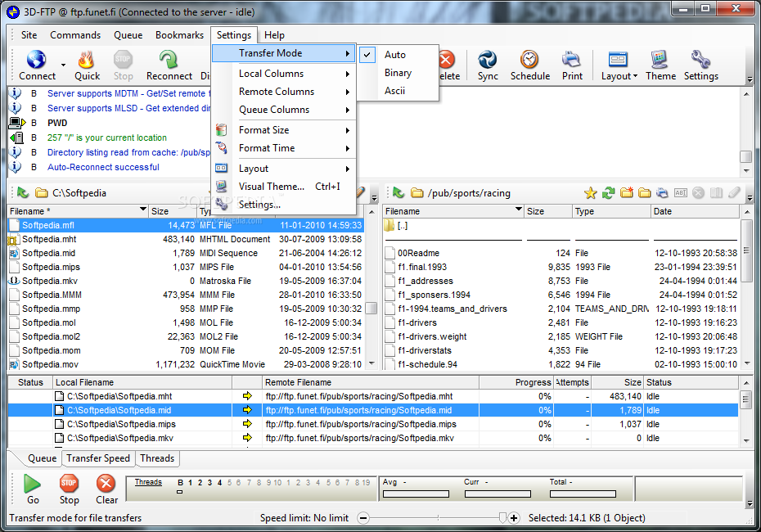Click the star bookmark icon in remote pane
761x532 pixels.
(x=590, y=193)
